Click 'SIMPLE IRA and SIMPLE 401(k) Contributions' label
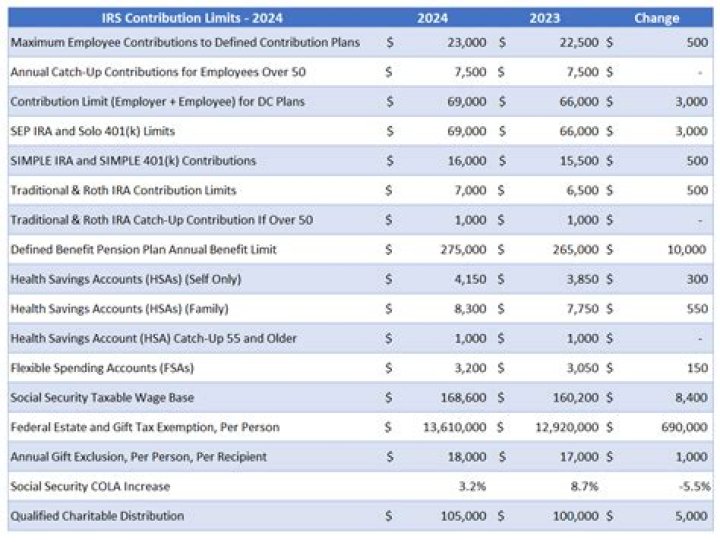The image size is (720, 542). (133, 161)
